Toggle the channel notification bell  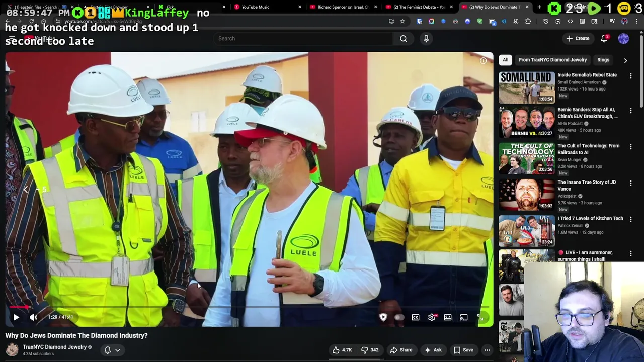107,350
